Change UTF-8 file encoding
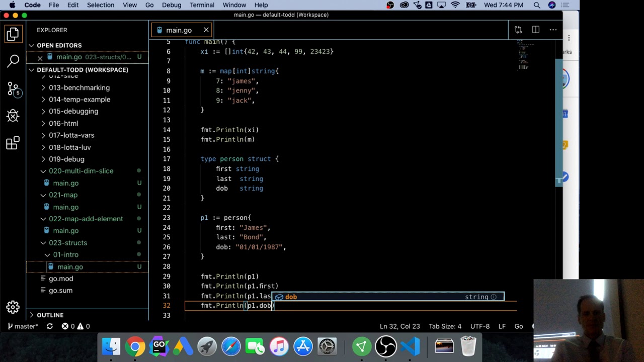Screen dimensions: 644x362 tap(480, 326)
